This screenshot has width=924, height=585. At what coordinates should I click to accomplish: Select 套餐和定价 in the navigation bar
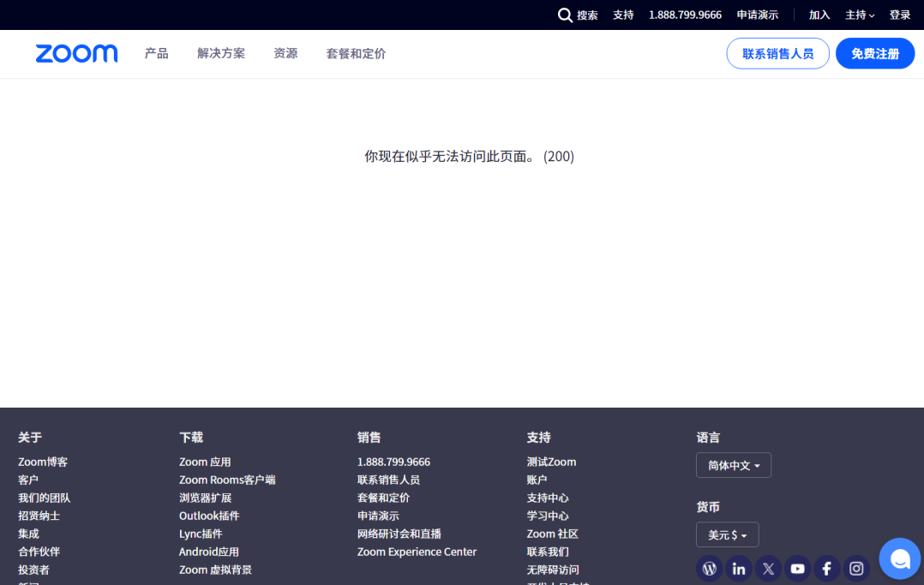click(356, 53)
